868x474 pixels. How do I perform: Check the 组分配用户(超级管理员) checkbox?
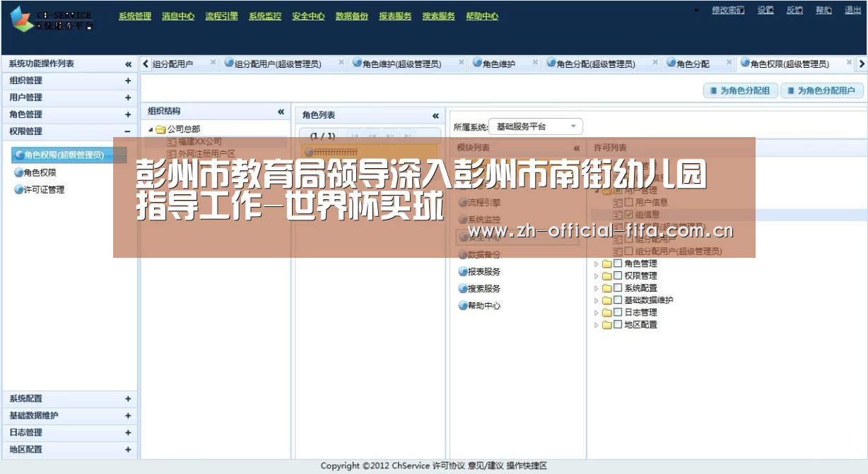click(629, 251)
